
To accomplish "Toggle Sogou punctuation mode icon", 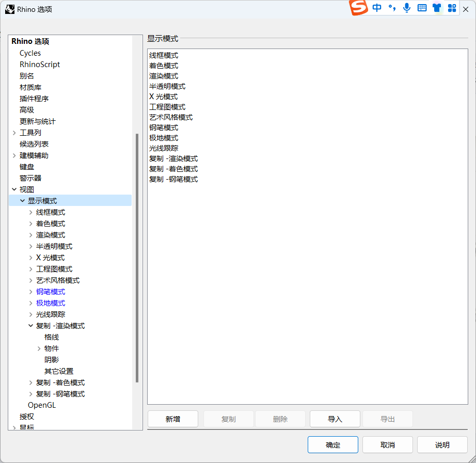I will point(392,8).
